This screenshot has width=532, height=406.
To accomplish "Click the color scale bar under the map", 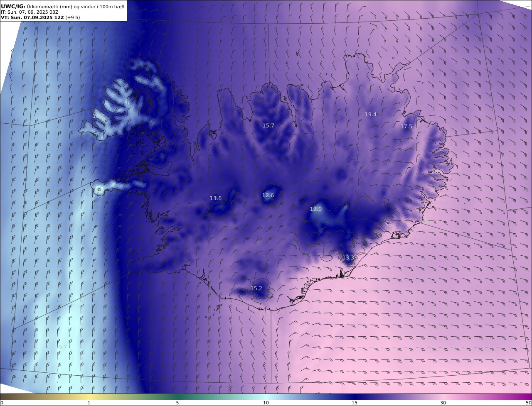I will [266, 397].
